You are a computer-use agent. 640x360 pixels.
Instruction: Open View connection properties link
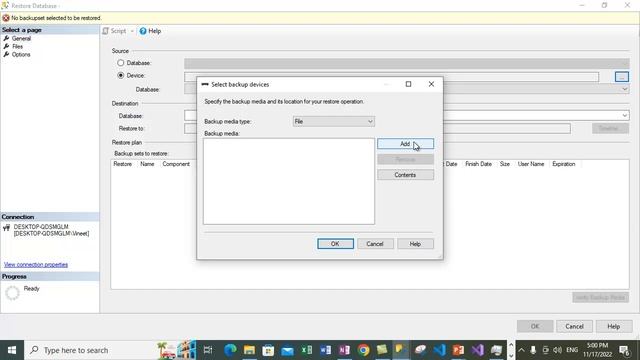pos(36,264)
